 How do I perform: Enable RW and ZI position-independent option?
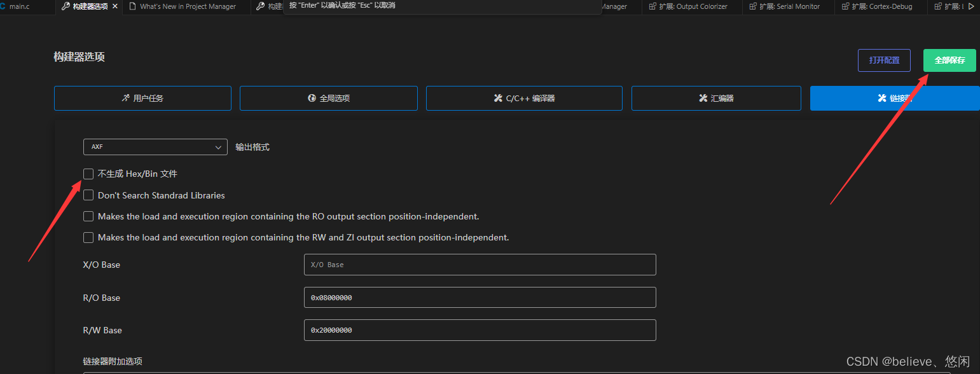88,237
